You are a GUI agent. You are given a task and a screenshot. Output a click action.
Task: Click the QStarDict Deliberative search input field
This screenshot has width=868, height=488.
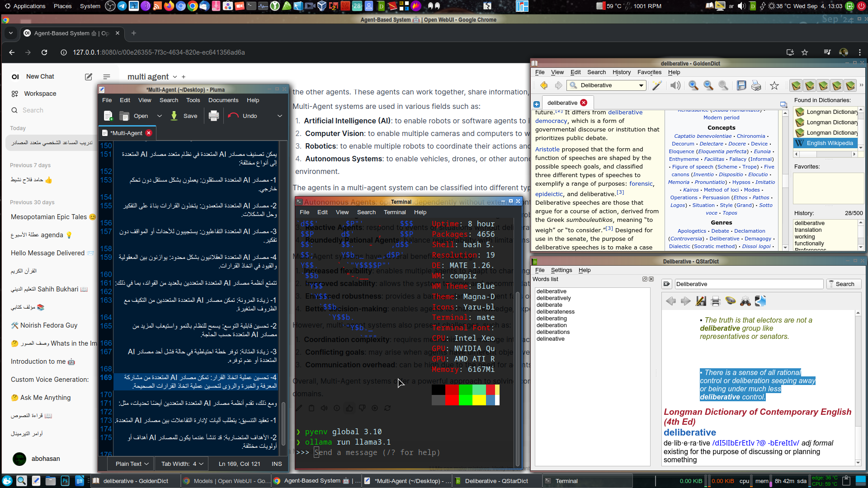749,284
